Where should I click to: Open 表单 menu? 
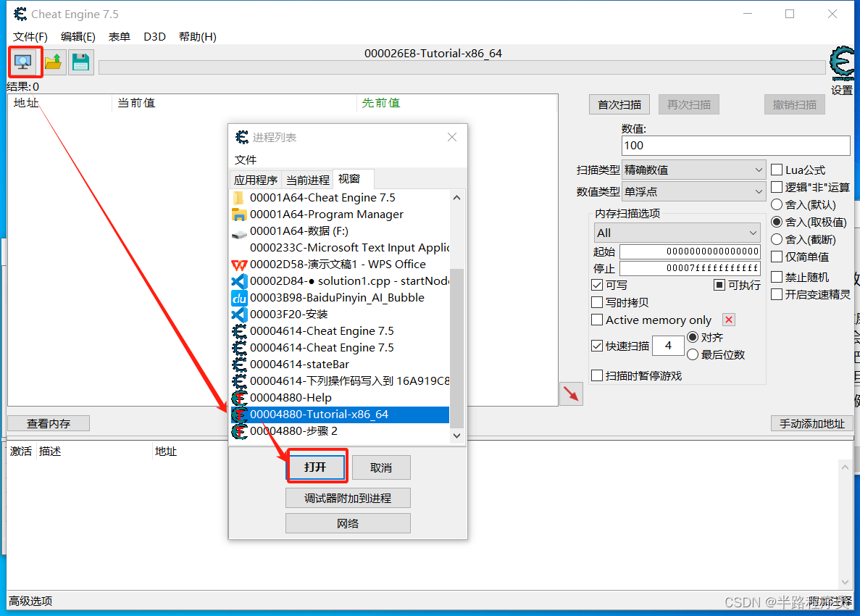pos(119,37)
